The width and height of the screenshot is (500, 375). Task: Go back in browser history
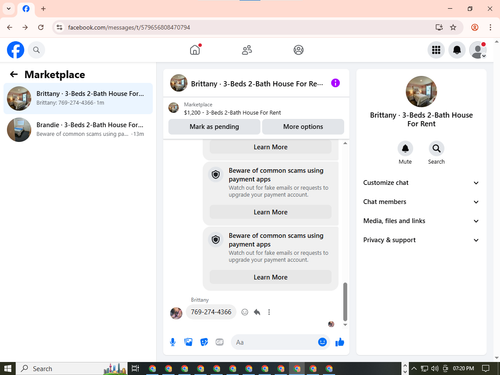click(x=10, y=27)
